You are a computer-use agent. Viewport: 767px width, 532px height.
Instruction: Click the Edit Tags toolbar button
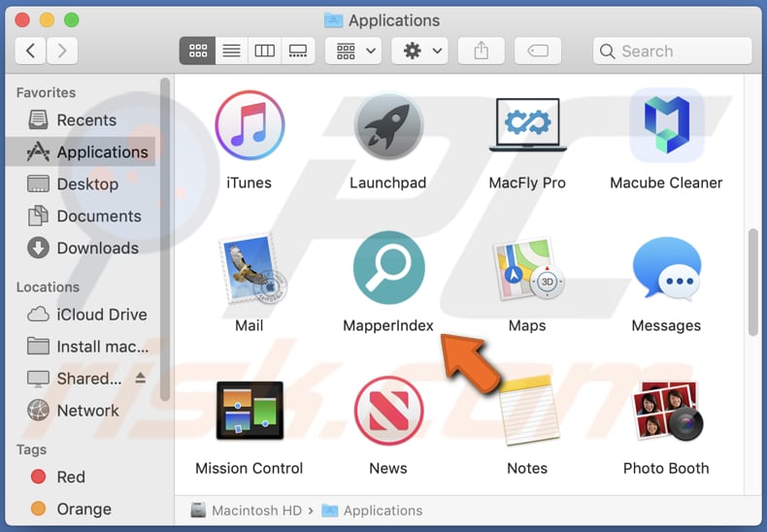538,50
